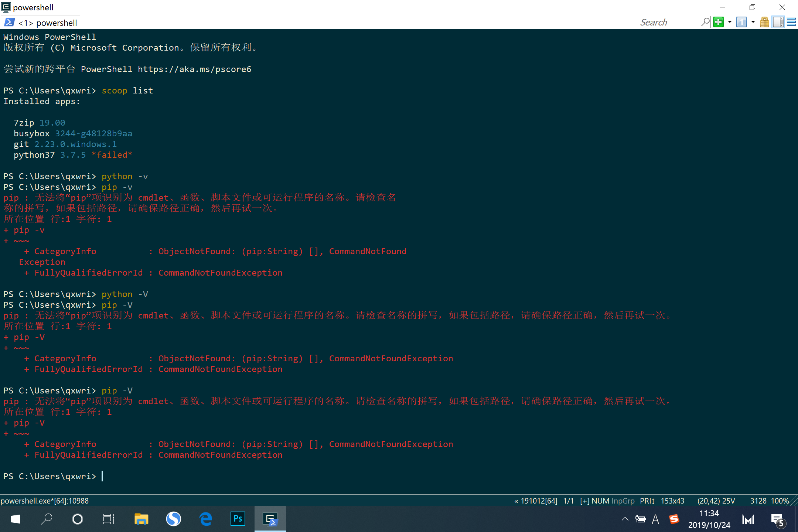Click the taskbar clock and date
Image resolution: width=798 pixels, height=532 pixels.
point(709,519)
